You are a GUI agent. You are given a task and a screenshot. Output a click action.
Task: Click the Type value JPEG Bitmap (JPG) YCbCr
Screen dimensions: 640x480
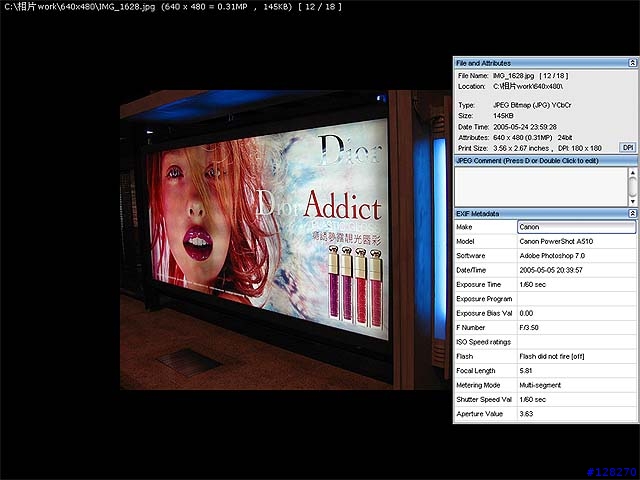tap(532, 105)
